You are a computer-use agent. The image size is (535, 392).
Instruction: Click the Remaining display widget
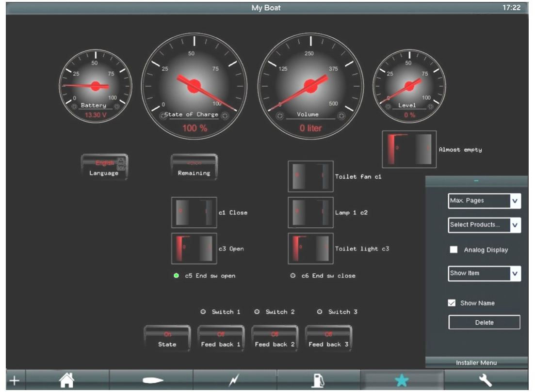coord(194,167)
